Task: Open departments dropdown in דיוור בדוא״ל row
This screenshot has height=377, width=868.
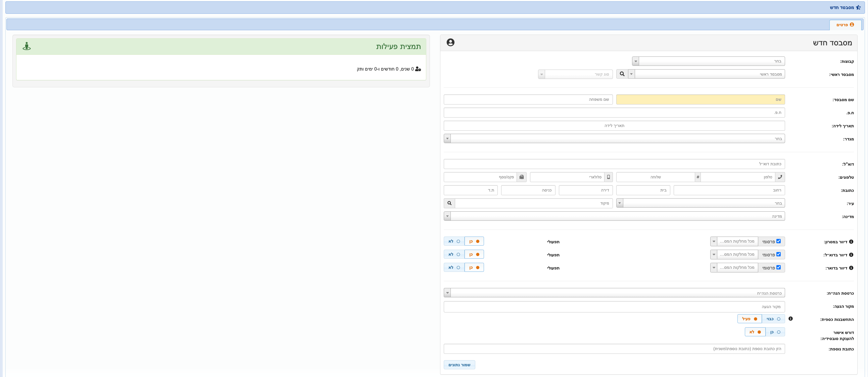Action: pyautogui.click(x=734, y=254)
